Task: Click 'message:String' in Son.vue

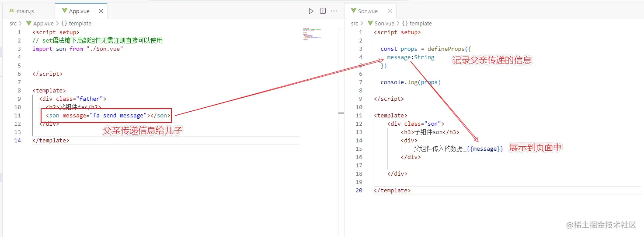Action: pyautogui.click(x=411, y=57)
